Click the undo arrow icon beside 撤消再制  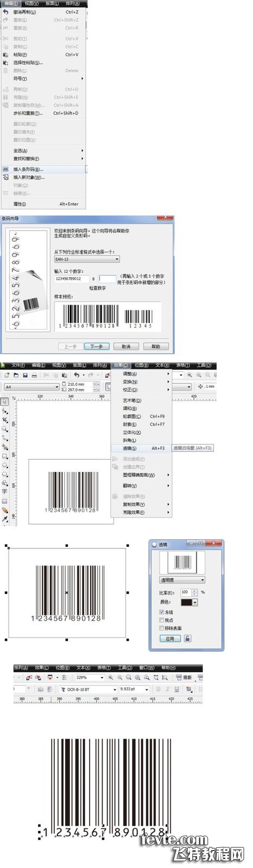tap(6, 12)
